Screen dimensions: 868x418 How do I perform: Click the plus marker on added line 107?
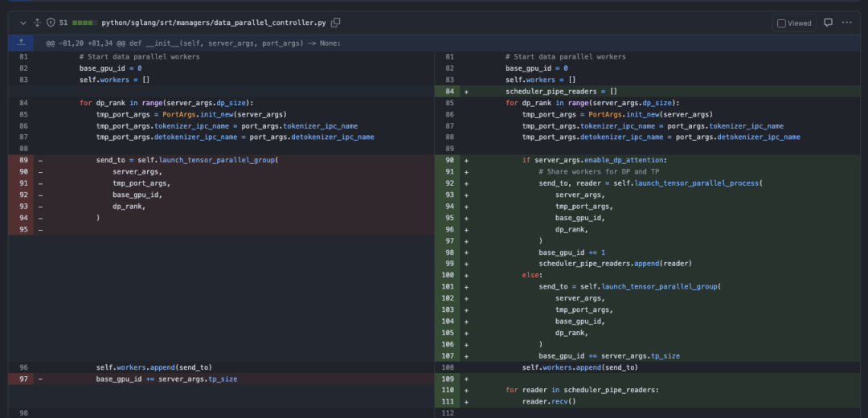(466, 355)
